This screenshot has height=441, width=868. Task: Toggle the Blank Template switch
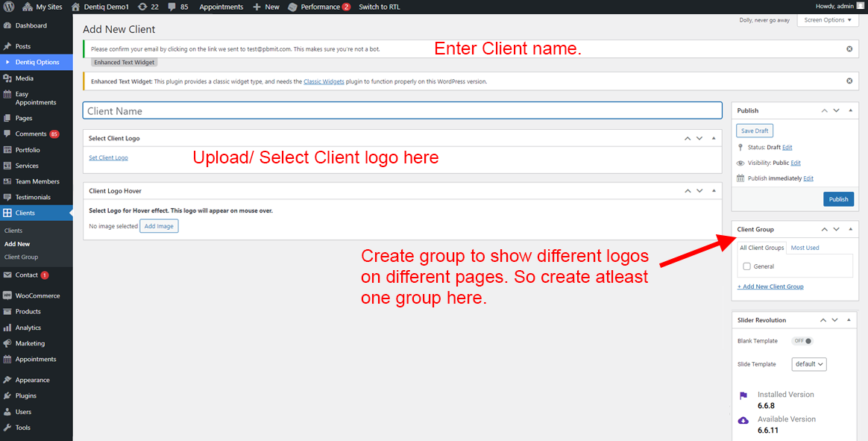[802, 341]
